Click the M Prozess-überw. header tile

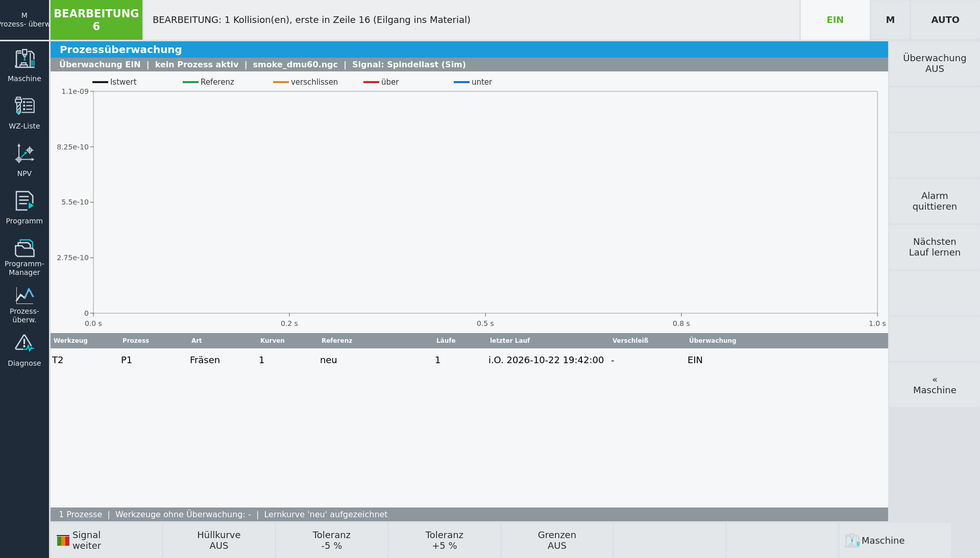[24, 20]
